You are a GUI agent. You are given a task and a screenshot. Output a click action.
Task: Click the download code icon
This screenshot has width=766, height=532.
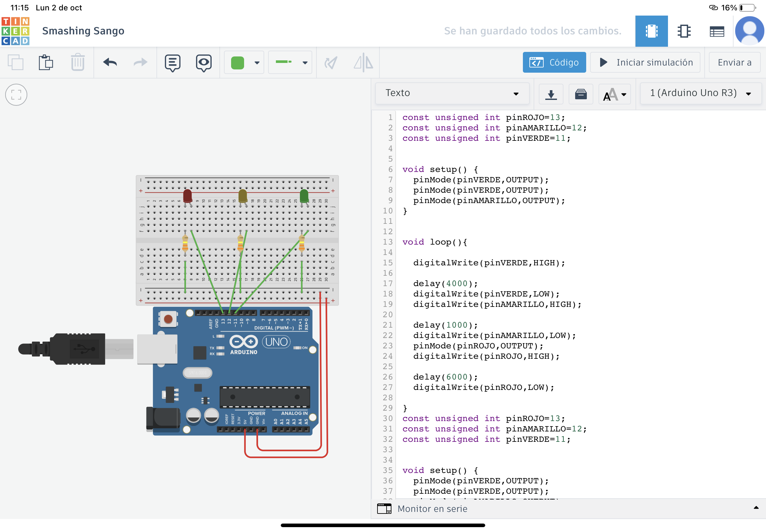(x=551, y=94)
